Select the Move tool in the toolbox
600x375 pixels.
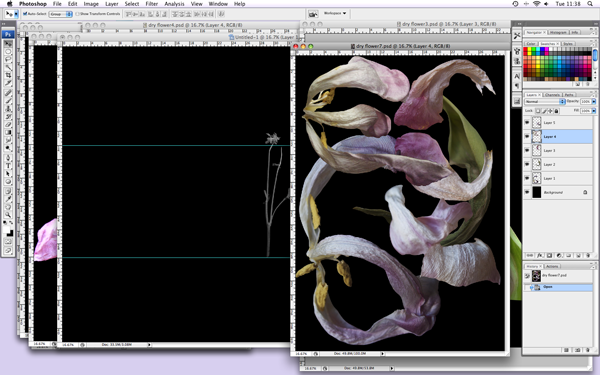(x=8, y=44)
